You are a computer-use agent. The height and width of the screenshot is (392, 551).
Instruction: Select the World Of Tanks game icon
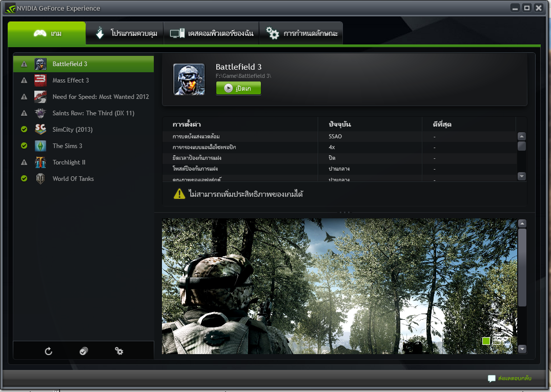point(40,179)
